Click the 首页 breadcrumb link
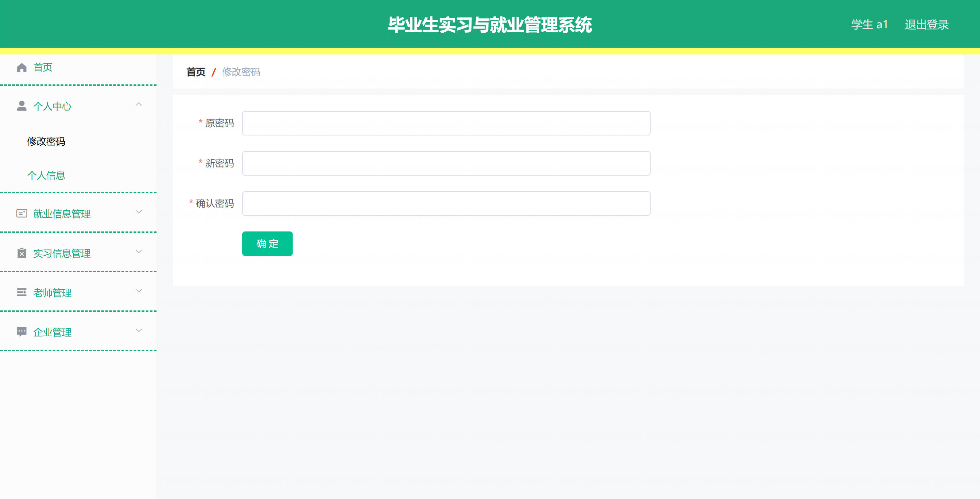The image size is (980, 499). 196,72
